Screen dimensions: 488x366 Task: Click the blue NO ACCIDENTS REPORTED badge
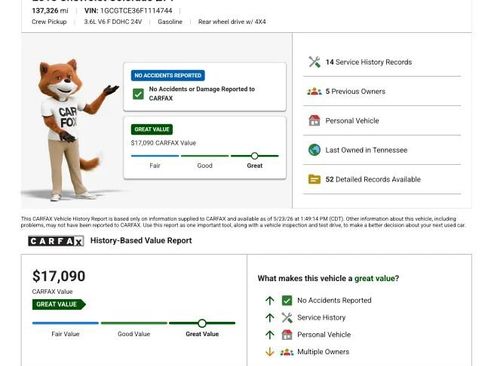coord(168,75)
